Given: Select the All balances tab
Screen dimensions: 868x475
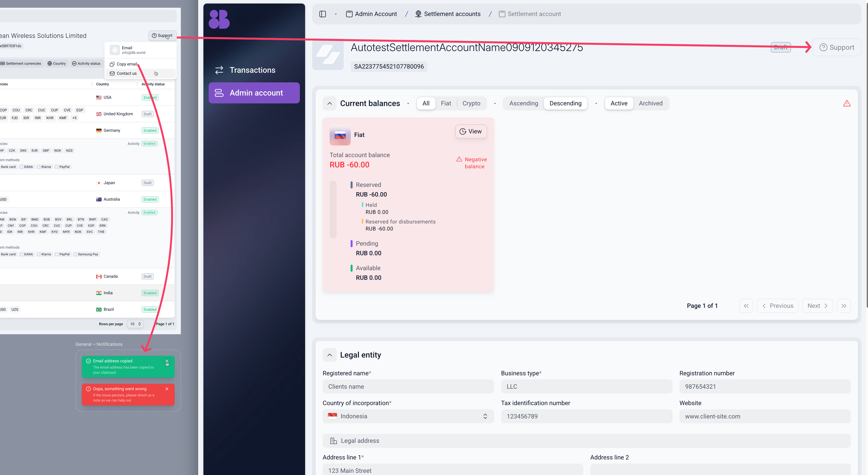Looking at the screenshot, I should click(426, 103).
